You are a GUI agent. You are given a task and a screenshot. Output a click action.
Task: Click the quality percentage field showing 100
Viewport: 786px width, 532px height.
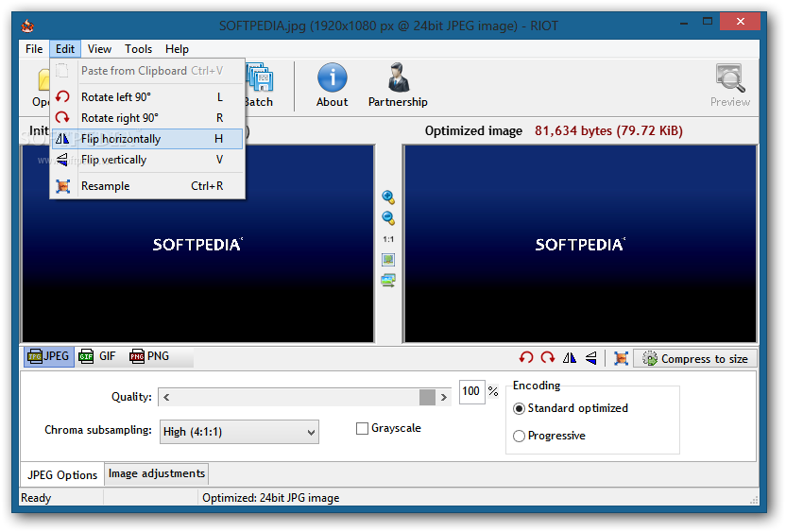tap(471, 391)
